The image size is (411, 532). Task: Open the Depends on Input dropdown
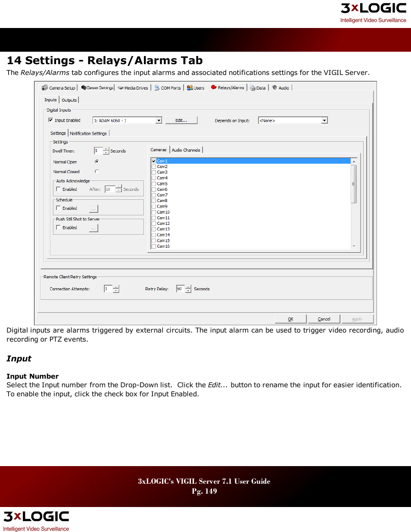click(x=324, y=120)
